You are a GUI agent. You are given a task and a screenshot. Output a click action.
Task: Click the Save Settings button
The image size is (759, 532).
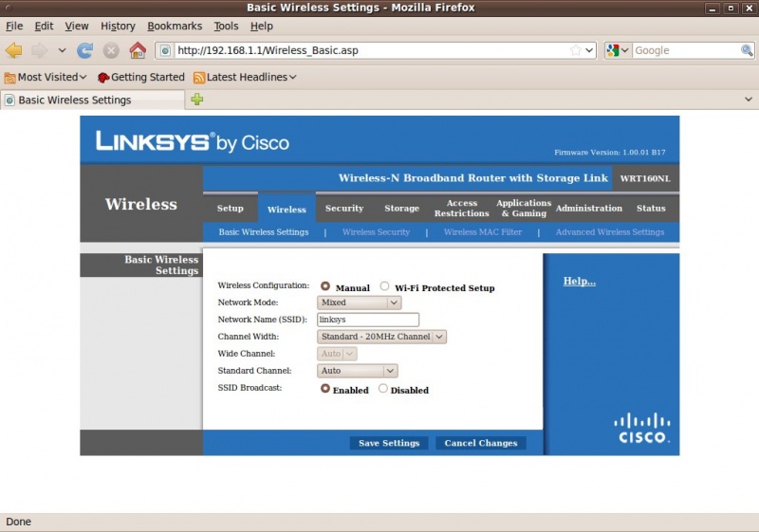(389, 443)
